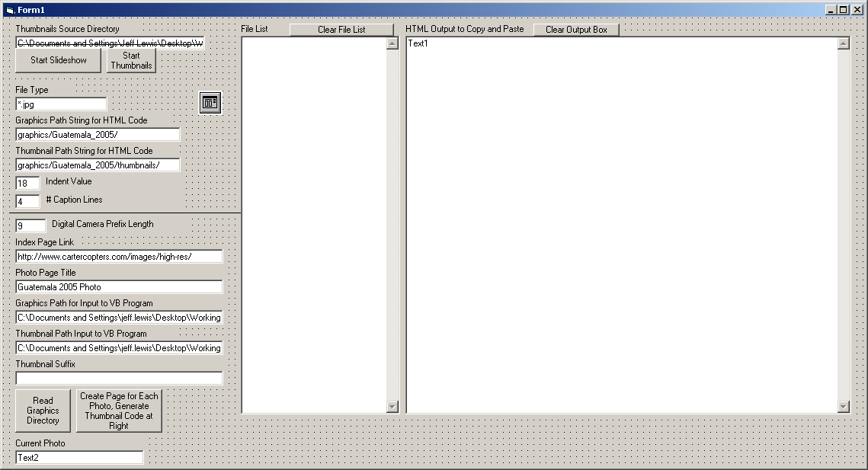The height and width of the screenshot is (470, 868).
Task: Click File List scrollbar up arrow
Action: [x=392, y=43]
